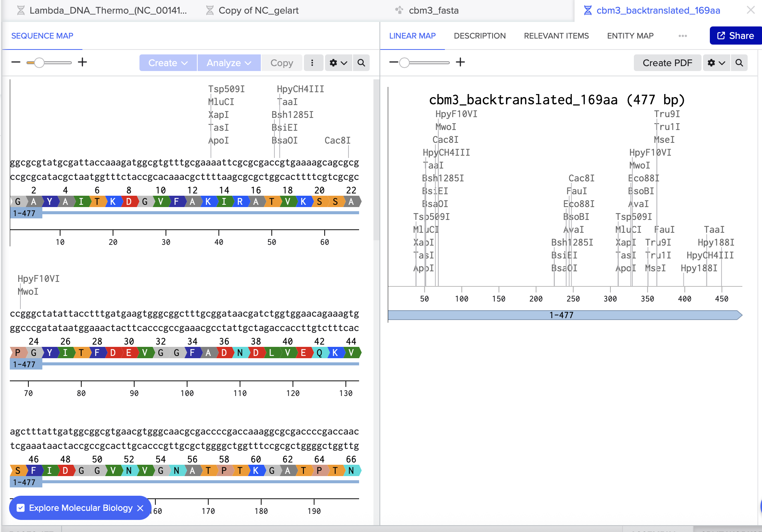Image resolution: width=762 pixels, height=532 pixels.
Task: Click the sequence map zoom slider handle
Action: point(39,63)
